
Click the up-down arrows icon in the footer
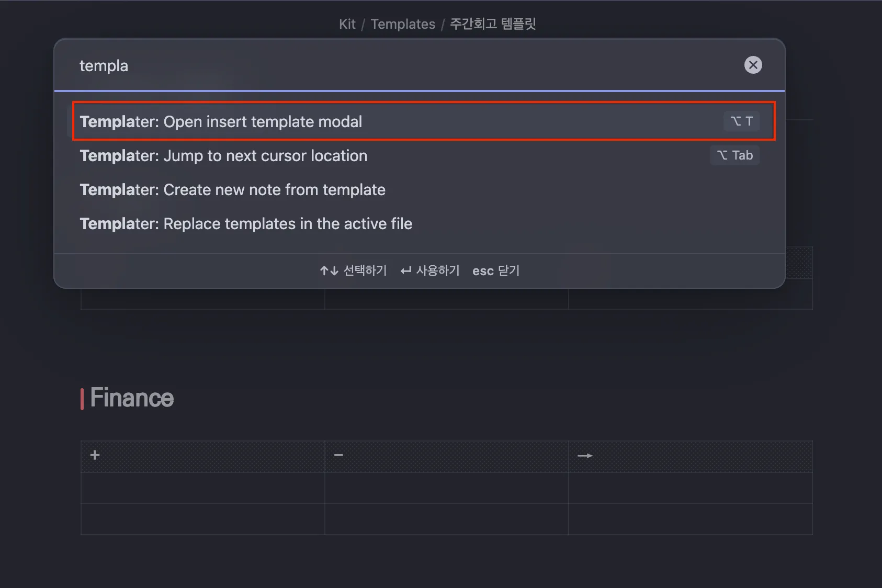(329, 270)
